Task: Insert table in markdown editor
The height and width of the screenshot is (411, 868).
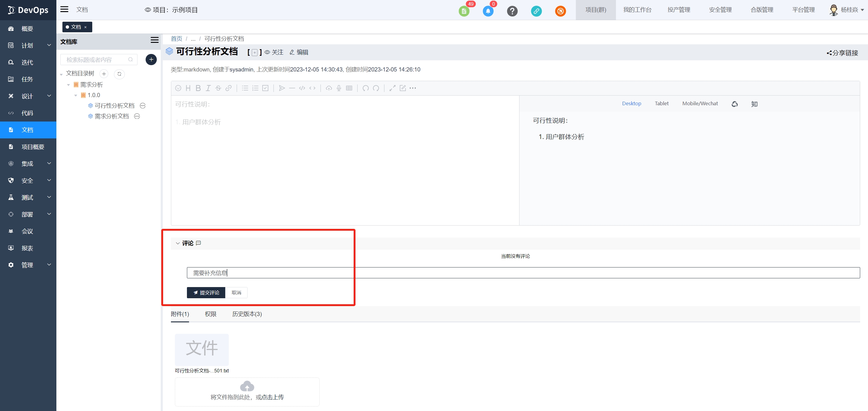Action: pyautogui.click(x=349, y=88)
